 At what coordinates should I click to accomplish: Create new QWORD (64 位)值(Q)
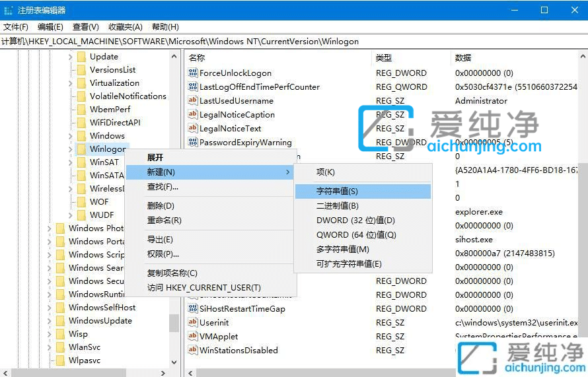click(363, 235)
